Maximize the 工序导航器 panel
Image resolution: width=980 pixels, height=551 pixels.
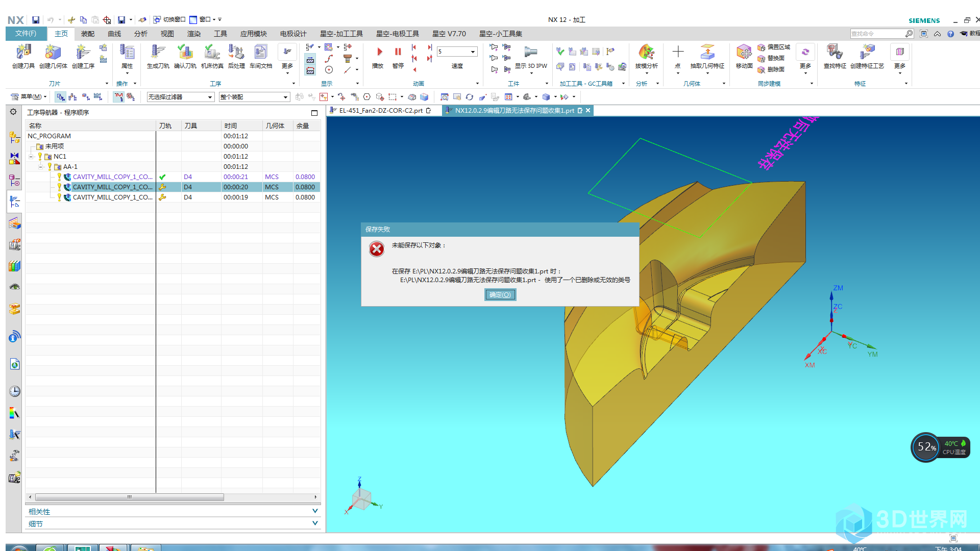(314, 113)
